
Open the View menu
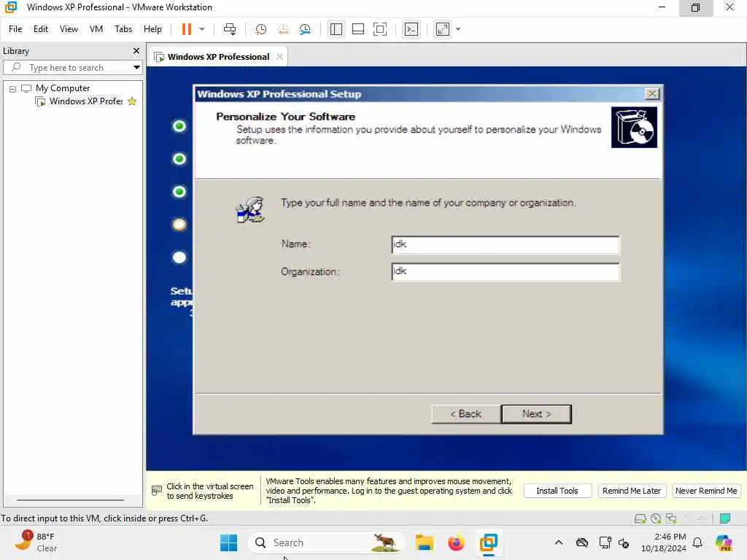click(69, 29)
